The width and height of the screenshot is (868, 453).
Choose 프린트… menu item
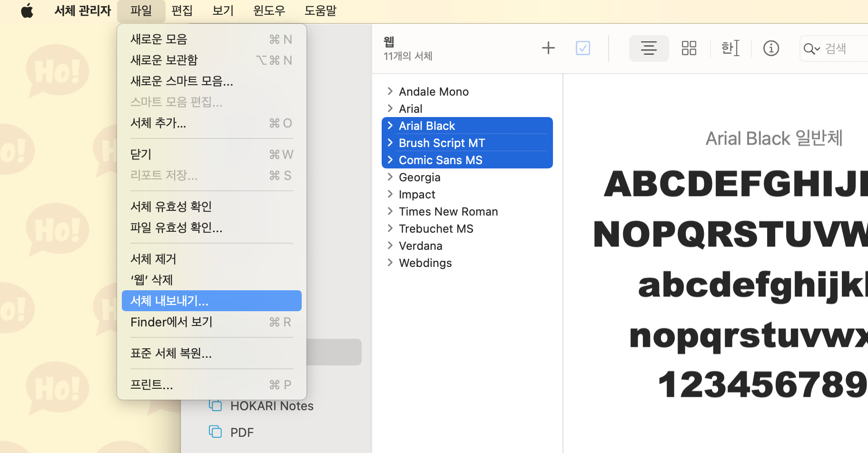point(212,384)
